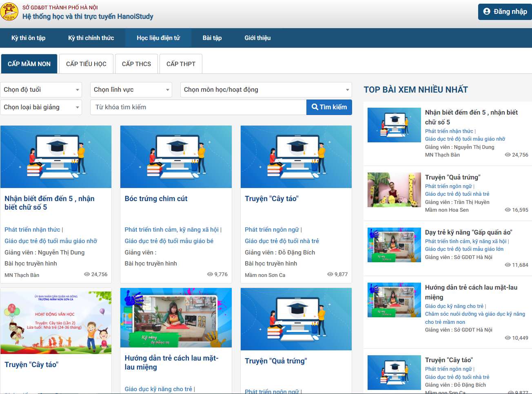The image size is (532, 394).
Task: Open the Chọn loại bài giảng dropdown
Action: coord(41,107)
